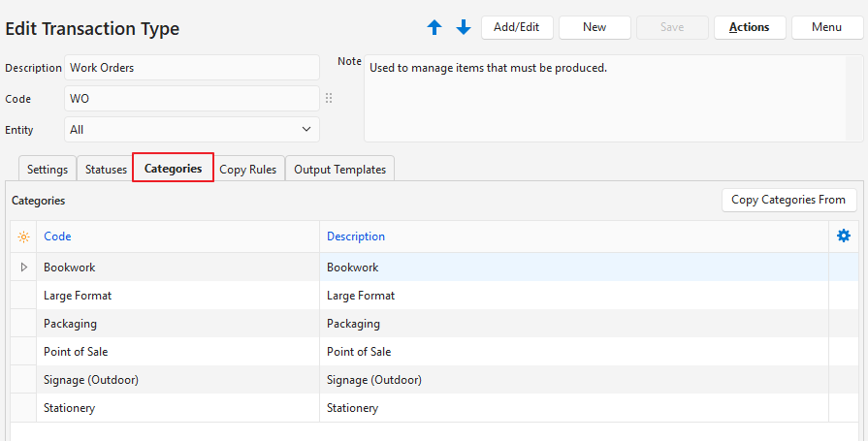Screen dimensions: 868x441
Task: Click the New button
Action: [595, 27]
